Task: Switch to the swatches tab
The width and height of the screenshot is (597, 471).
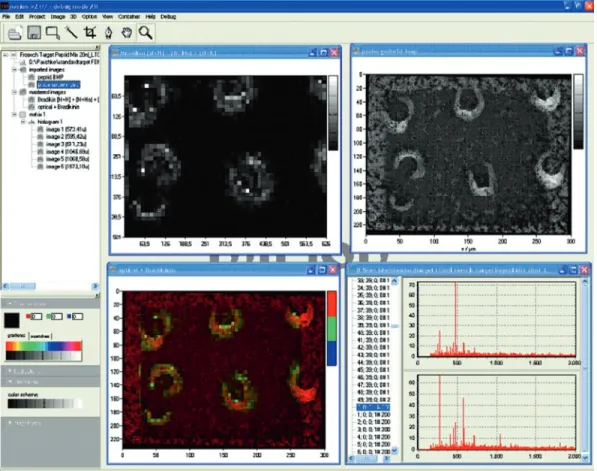Action: pos(40,336)
